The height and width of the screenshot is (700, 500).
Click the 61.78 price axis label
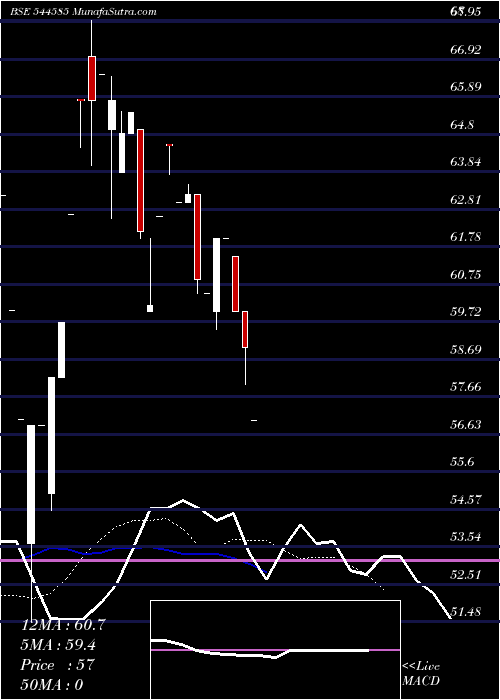466,237
